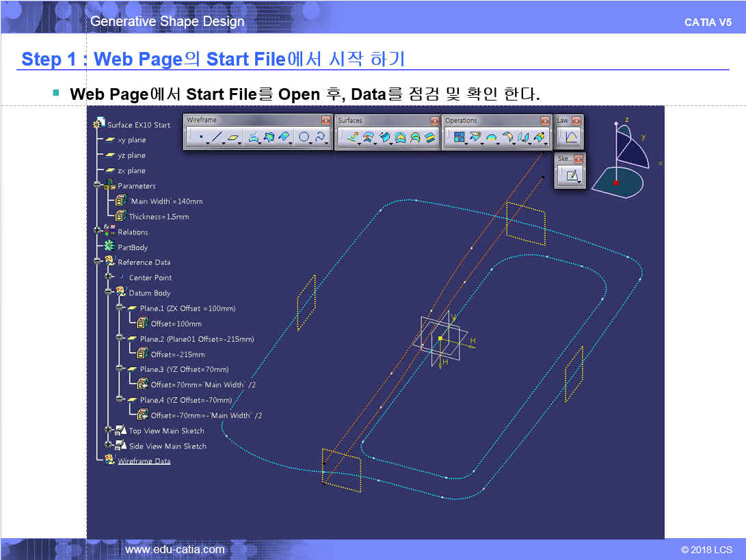Viewport: 746px width, 560px height.
Task: Select the xy plane in tree
Action: (x=131, y=140)
